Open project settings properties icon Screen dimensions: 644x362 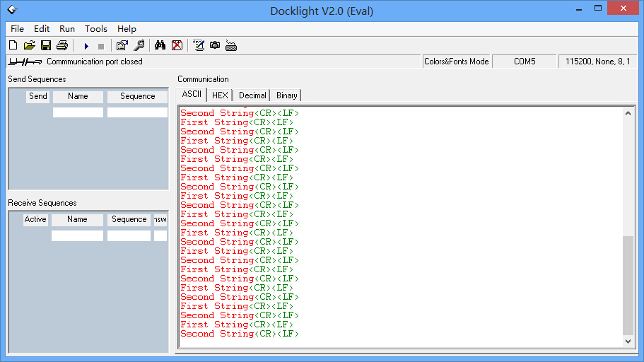(122, 45)
